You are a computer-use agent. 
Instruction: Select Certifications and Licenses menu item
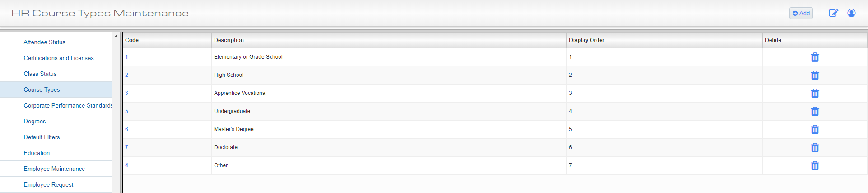59,58
